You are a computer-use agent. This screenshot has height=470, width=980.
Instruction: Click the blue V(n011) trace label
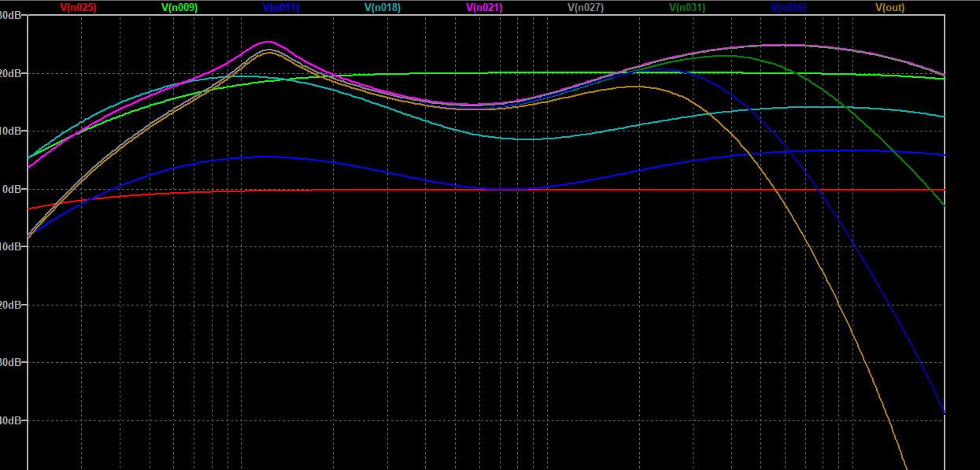point(281,7)
